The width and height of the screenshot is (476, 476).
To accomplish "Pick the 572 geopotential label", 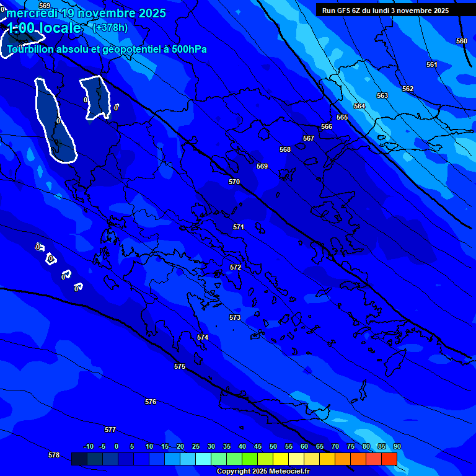I will tap(236, 267).
